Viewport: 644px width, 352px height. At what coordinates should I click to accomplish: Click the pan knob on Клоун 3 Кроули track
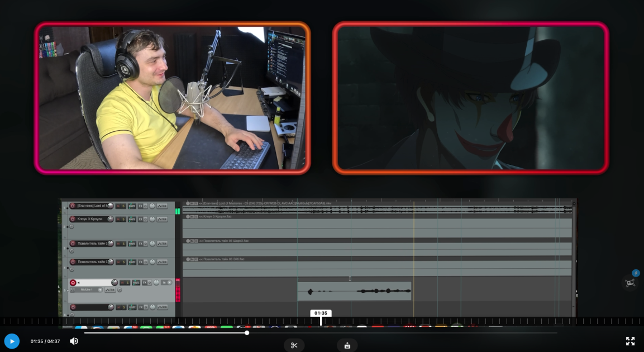(x=152, y=219)
